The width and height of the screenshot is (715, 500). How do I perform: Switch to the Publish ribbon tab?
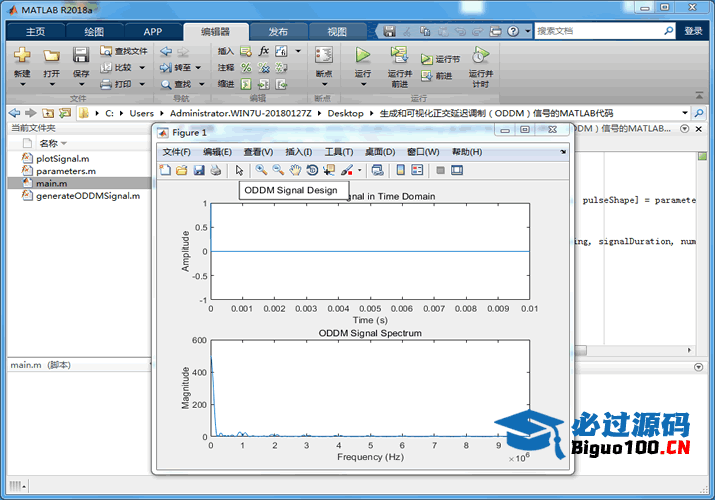[278, 31]
